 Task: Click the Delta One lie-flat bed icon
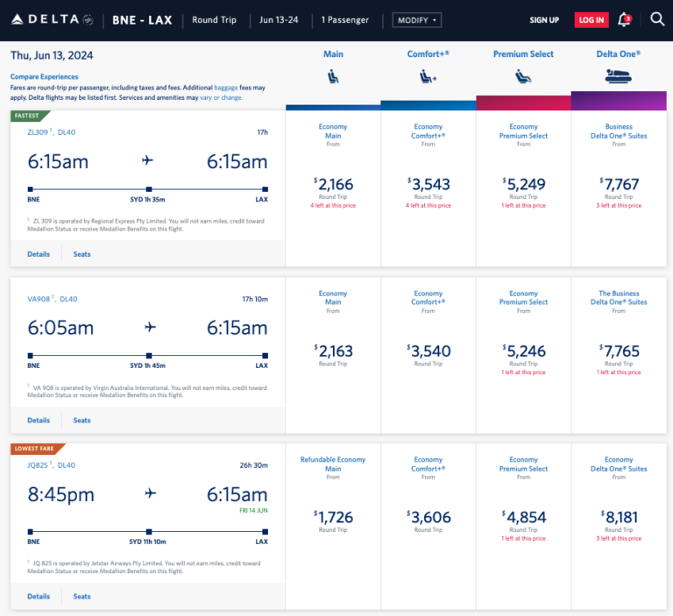619,77
